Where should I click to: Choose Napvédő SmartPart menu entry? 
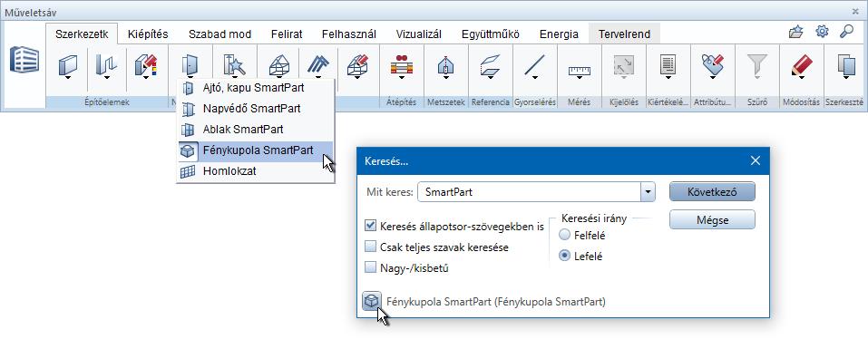point(255,109)
